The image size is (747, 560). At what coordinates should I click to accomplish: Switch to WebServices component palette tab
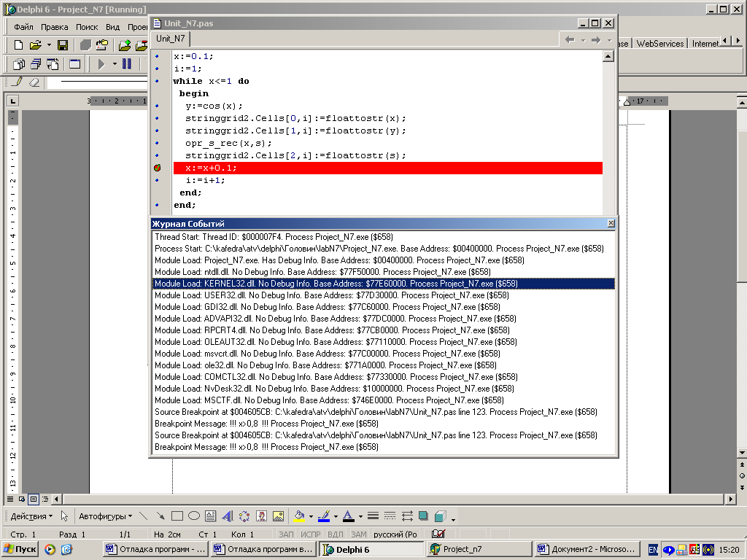pos(659,43)
